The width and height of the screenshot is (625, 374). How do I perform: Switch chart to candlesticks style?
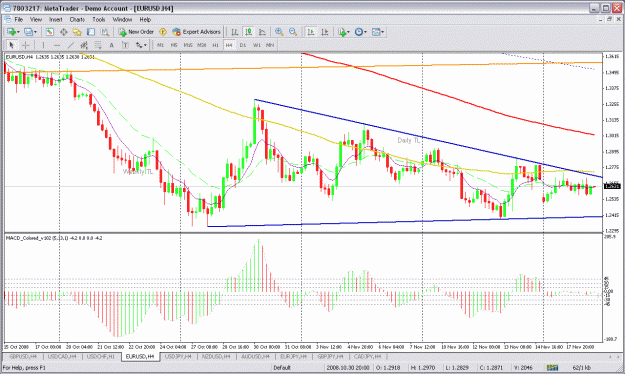(248, 32)
